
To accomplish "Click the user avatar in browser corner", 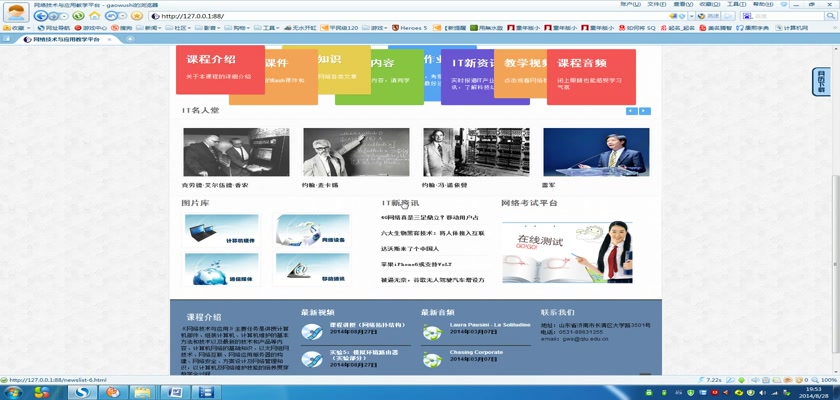I will pyautogui.click(x=16, y=12).
